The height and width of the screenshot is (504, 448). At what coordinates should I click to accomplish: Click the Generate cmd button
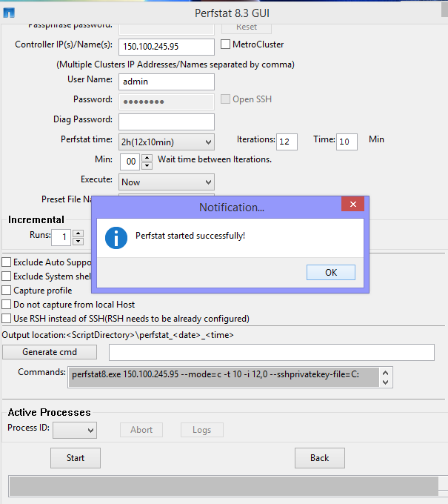click(50, 352)
